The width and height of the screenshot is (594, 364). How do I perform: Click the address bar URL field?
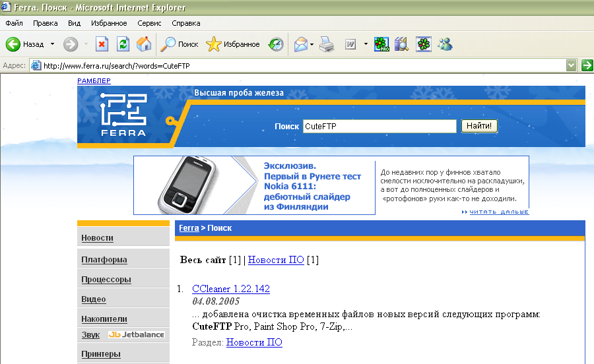pos(303,65)
